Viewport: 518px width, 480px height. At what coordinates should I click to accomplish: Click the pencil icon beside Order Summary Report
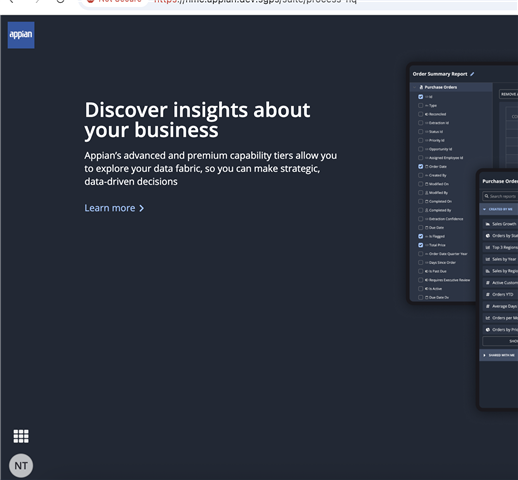tap(472, 74)
